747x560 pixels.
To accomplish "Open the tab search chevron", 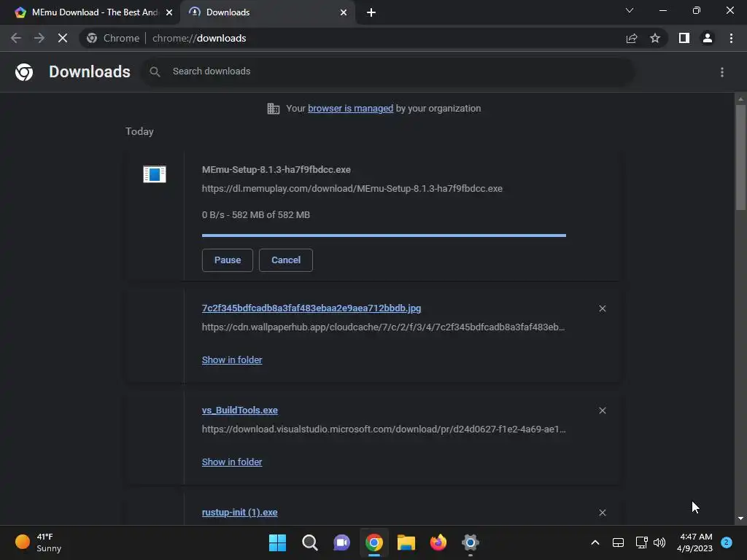I will point(630,10).
